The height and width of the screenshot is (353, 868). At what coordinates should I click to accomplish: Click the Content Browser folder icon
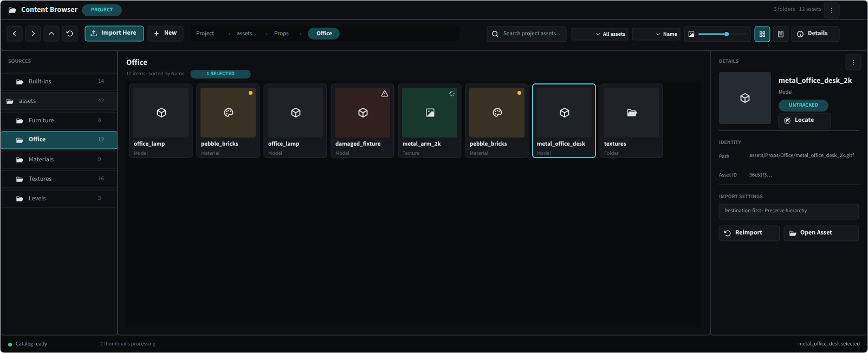pyautogui.click(x=12, y=10)
